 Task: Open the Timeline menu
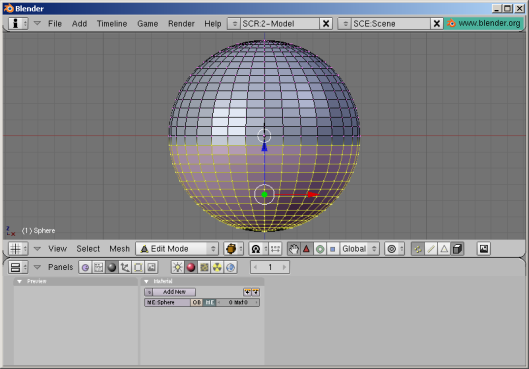(x=112, y=24)
